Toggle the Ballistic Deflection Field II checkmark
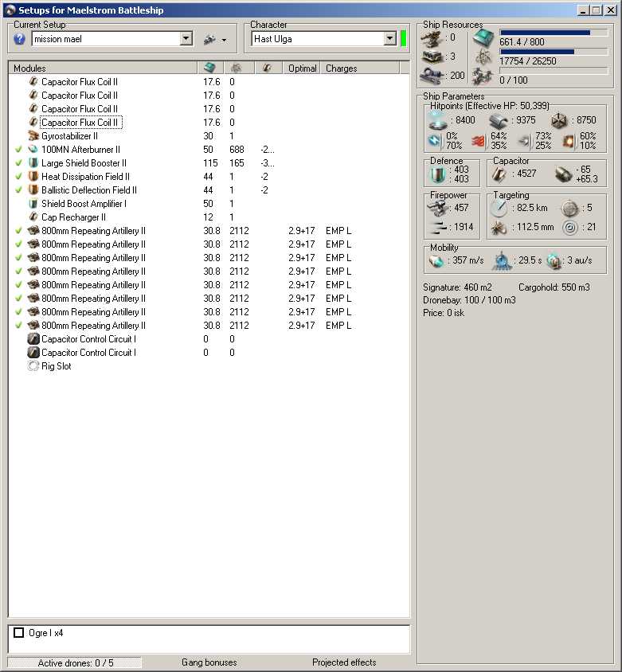Viewport: 622px width, 672px height. [x=18, y=189]
